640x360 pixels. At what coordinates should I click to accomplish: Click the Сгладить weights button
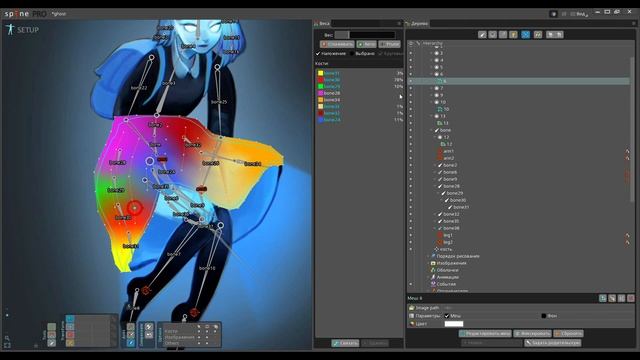tap(337, 44)
